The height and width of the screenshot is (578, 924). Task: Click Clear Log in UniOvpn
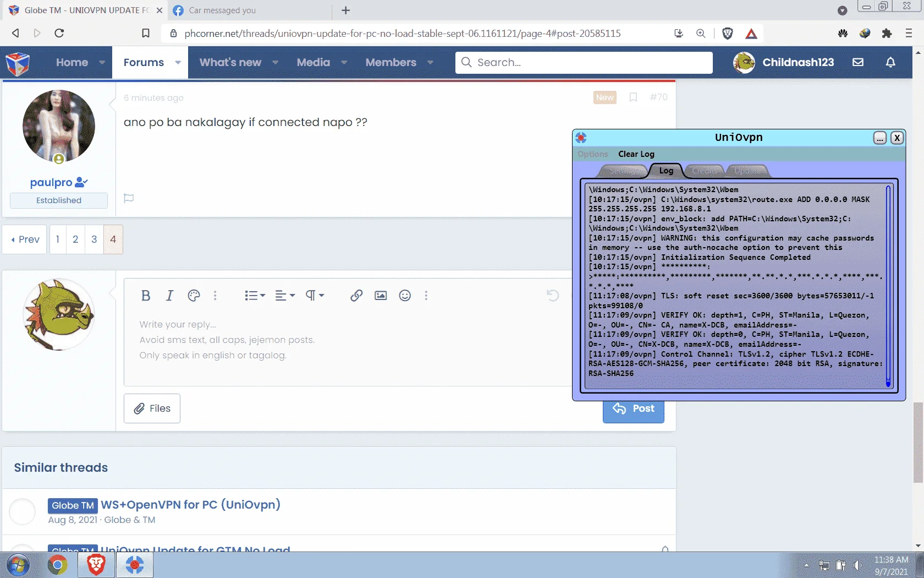[x=636, y=154]
